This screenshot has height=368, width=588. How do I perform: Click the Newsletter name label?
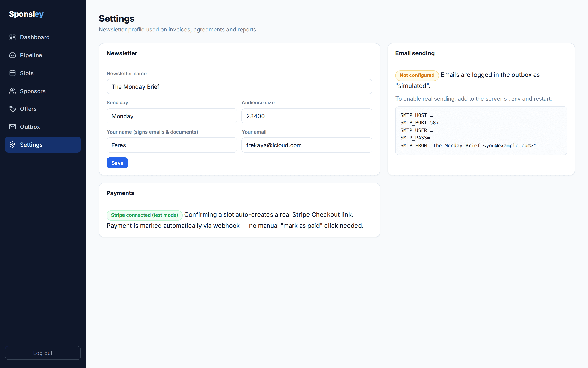pos(126,74)
